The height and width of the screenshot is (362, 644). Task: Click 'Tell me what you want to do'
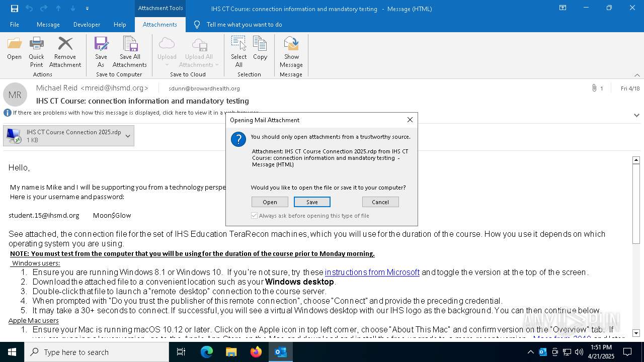click(x=244, y=25)
